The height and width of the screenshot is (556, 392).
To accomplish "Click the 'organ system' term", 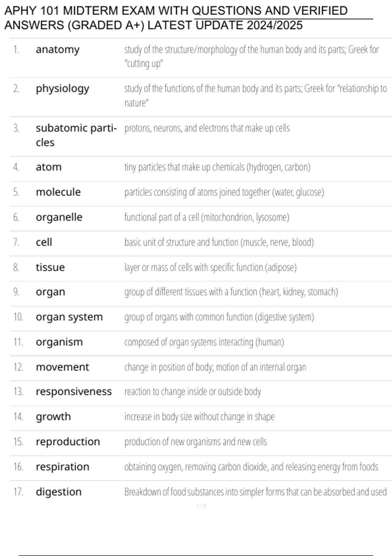I will click(x=69, y=317).
